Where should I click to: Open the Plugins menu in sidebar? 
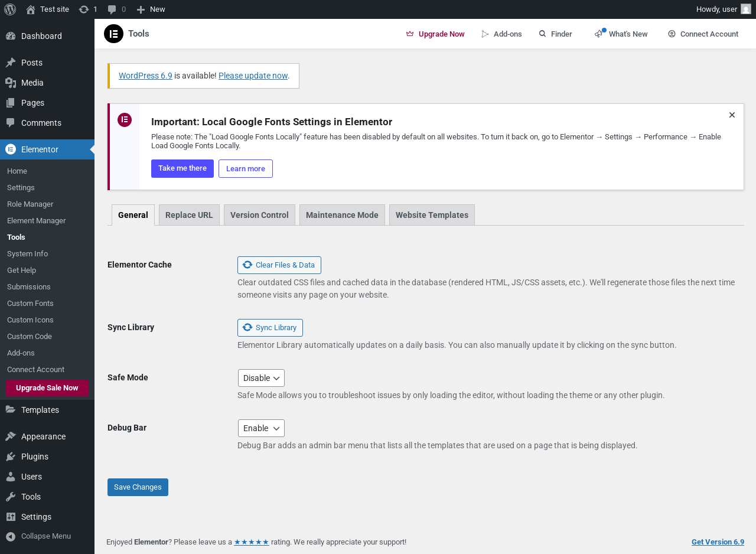34,457
